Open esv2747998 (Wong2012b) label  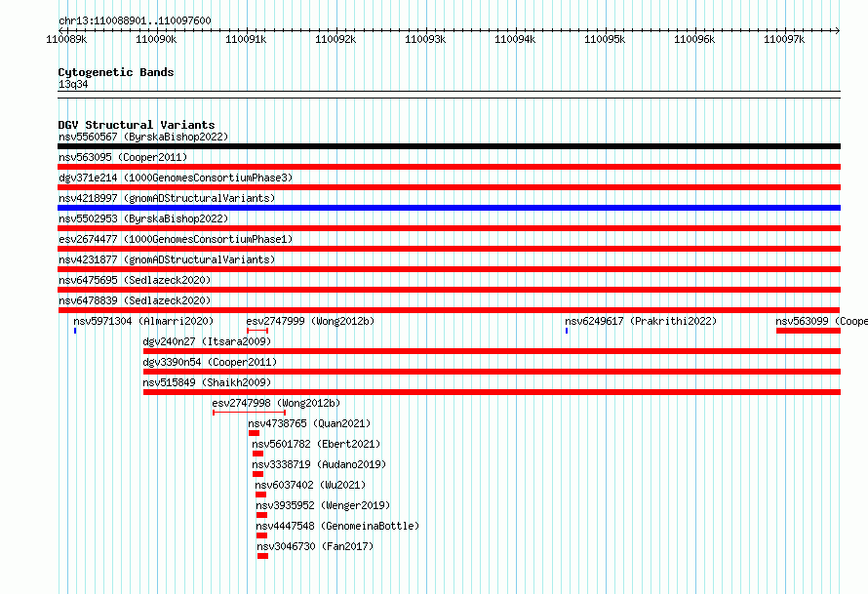pos(276,403)
